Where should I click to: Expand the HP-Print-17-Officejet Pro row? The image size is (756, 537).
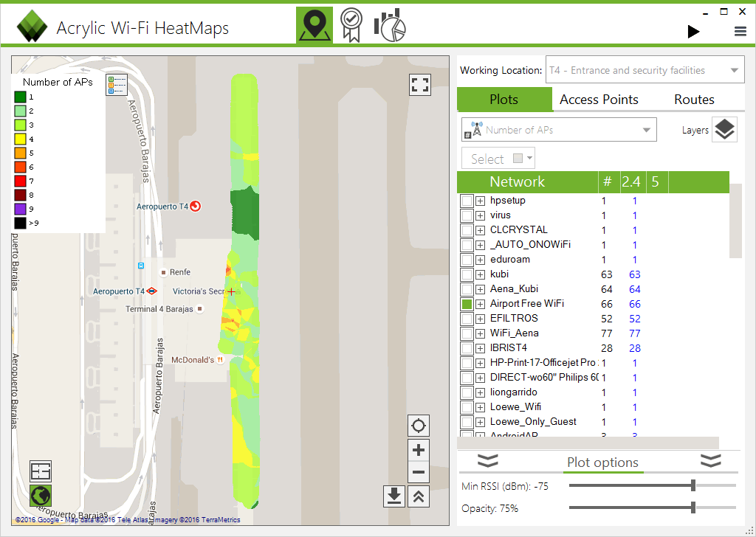pyautogui.click(x=480, y=363)
